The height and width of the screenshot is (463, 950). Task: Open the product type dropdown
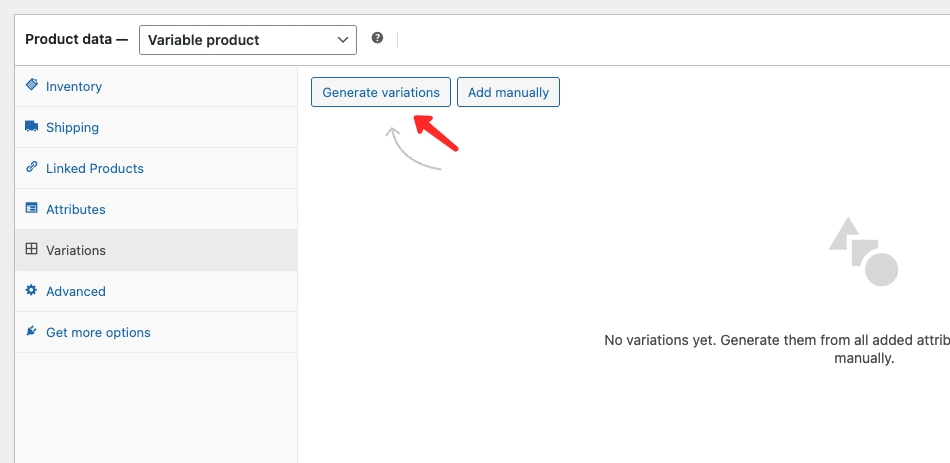click(247, 40)
